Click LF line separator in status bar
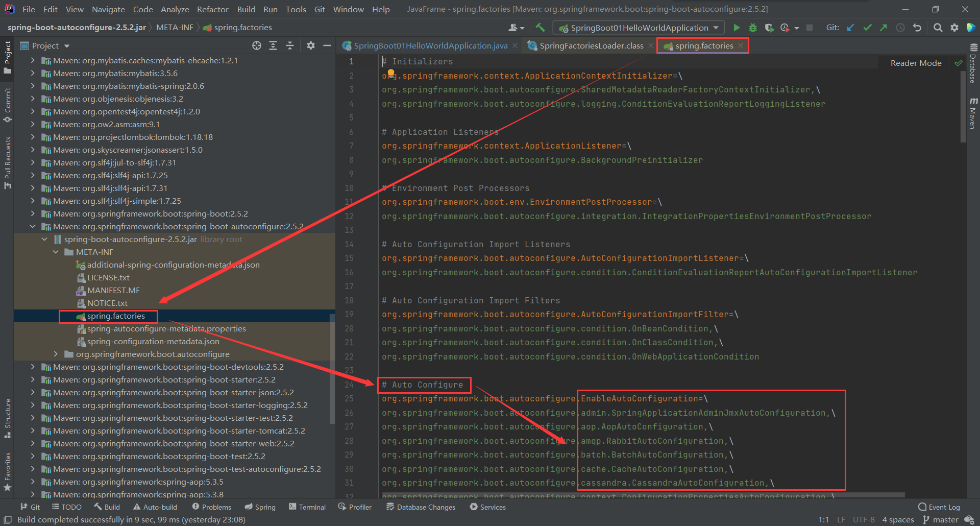 coord(841,519)
